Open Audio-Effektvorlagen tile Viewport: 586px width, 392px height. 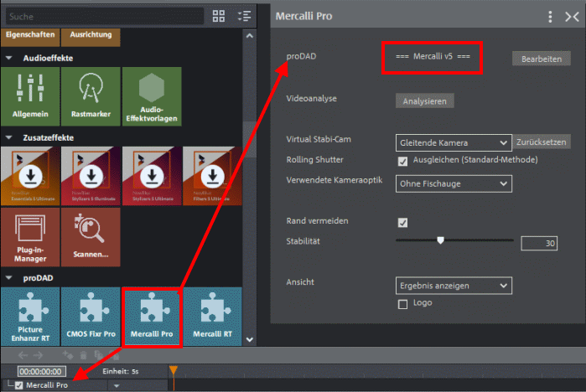(152, 96)
